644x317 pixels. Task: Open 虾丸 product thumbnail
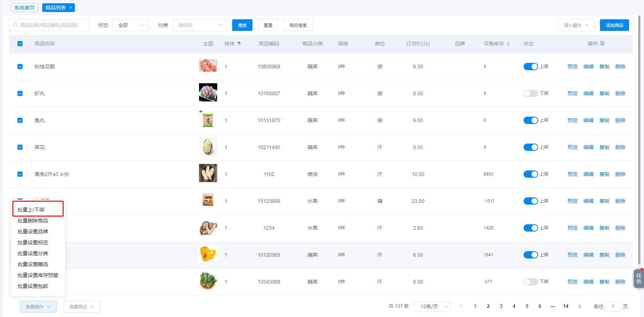(x=208, y=92)
